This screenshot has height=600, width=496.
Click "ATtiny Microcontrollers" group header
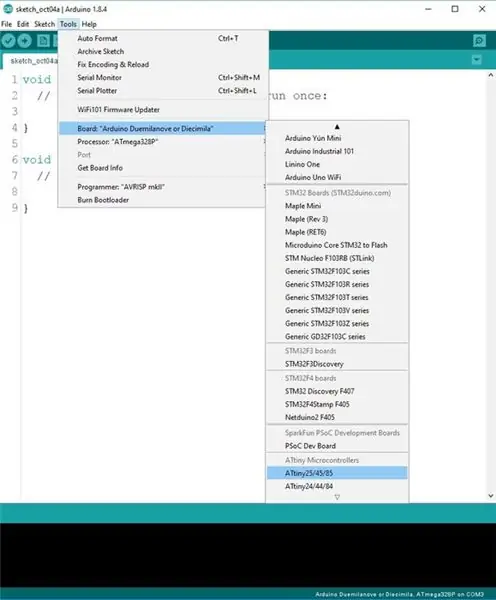(x=322, y=460)
